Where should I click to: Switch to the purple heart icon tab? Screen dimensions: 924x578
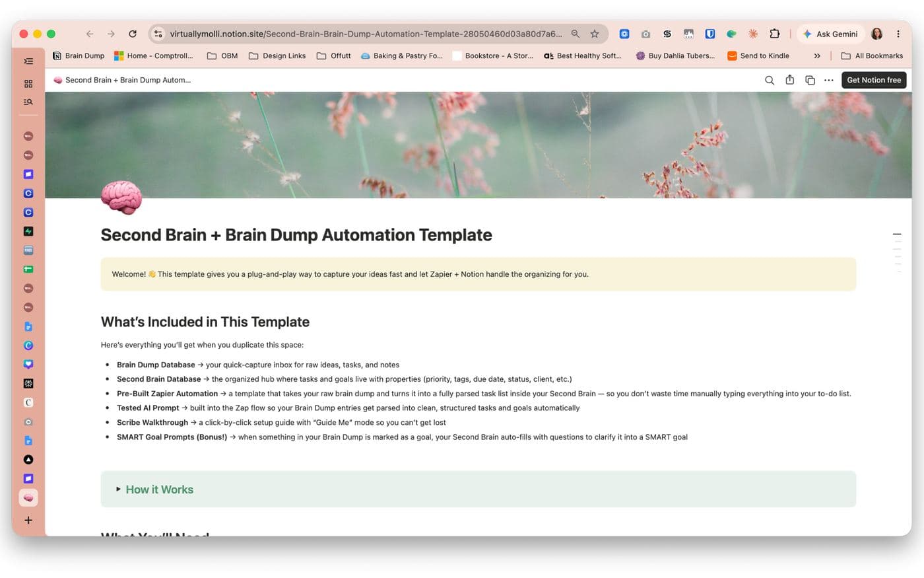click(28, 364)
